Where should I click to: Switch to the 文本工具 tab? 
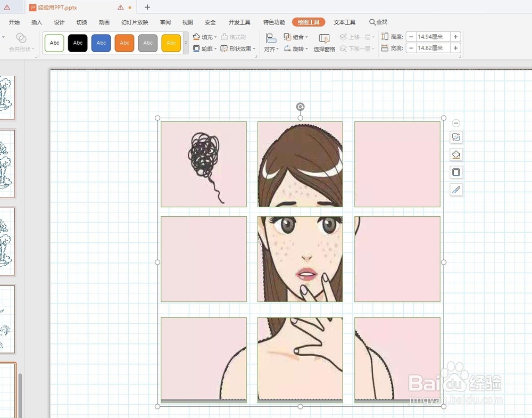[344, 22]
